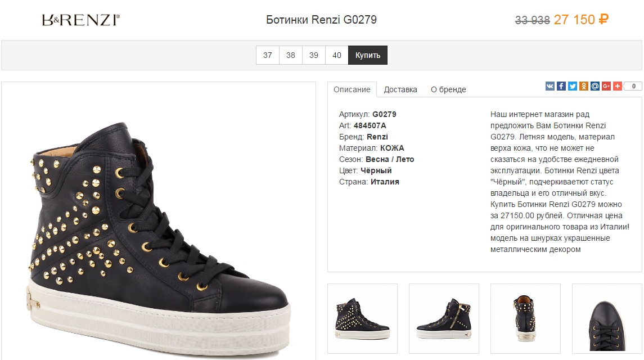
Task: Share via Mail.ru icon
Action: tap(595, 86)
